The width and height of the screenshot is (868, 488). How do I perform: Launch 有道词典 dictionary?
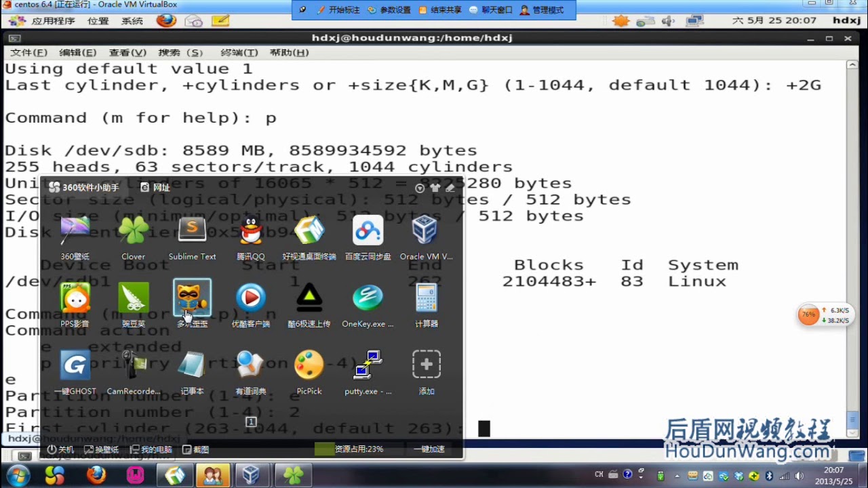click(x=251, y=365)
